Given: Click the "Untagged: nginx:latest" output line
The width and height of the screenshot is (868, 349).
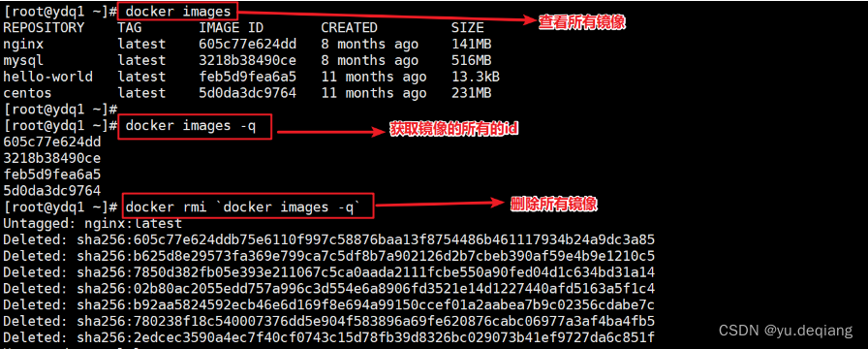Looking at the screenshot, I should (92, 224).
